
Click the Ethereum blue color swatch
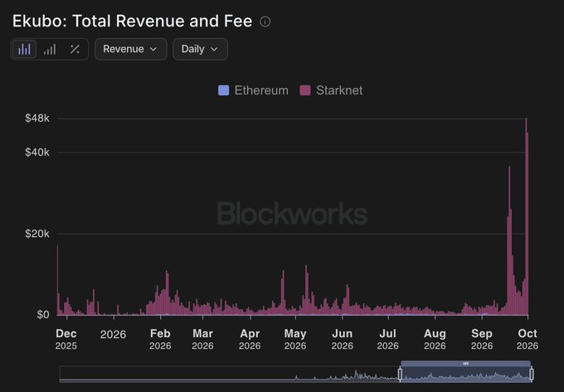pos(223,90)
